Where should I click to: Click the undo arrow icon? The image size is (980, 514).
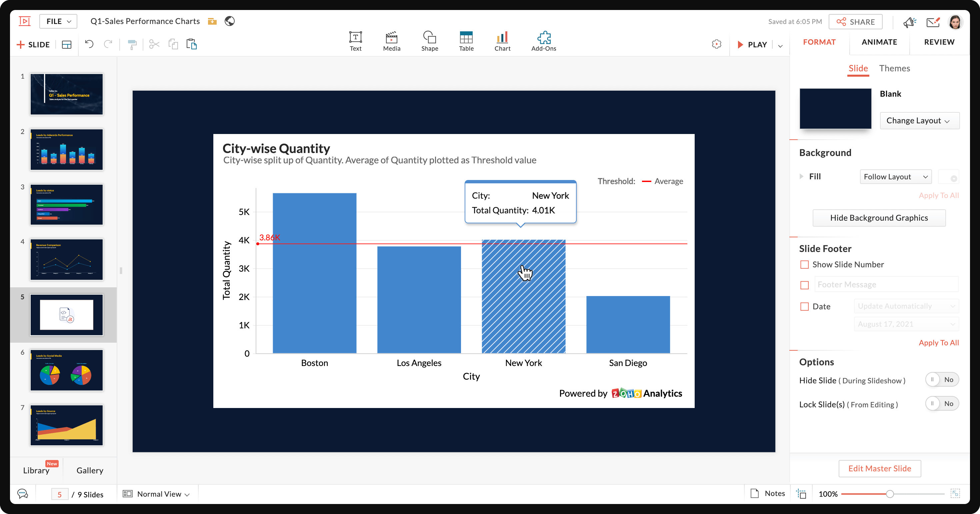[x=89, y=44]
